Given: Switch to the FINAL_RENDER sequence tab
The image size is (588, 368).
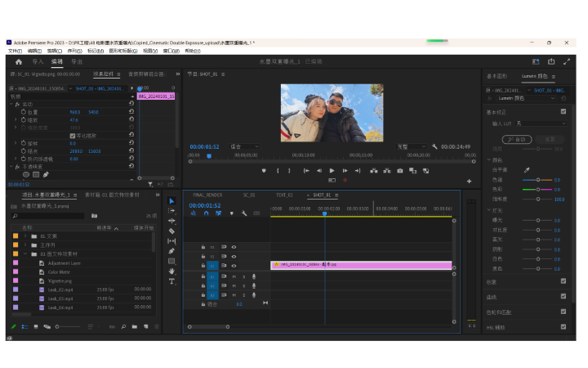Looking at the screenshot, I should pyautogui.click(x=207, y=195).
